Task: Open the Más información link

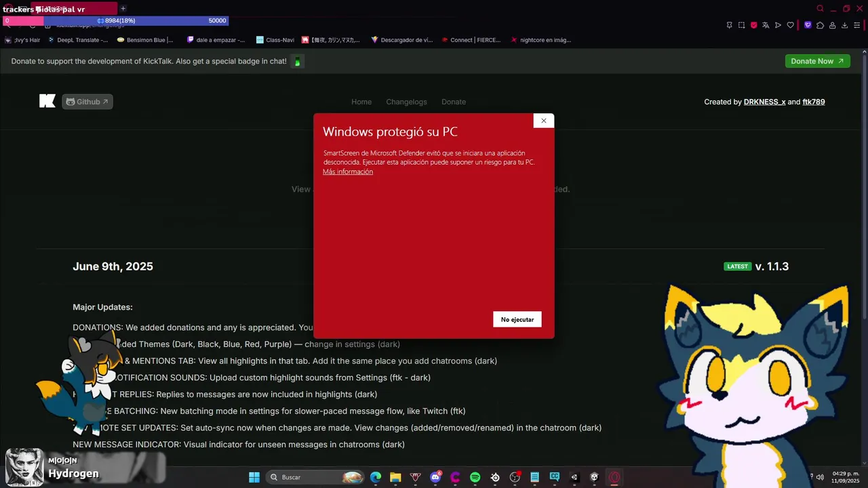Action: click(x=348, y=171)
